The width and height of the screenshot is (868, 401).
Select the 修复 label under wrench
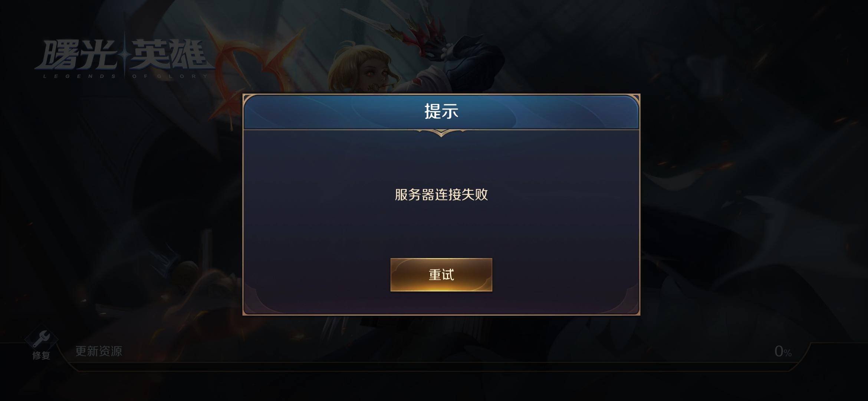coord(41,355)
